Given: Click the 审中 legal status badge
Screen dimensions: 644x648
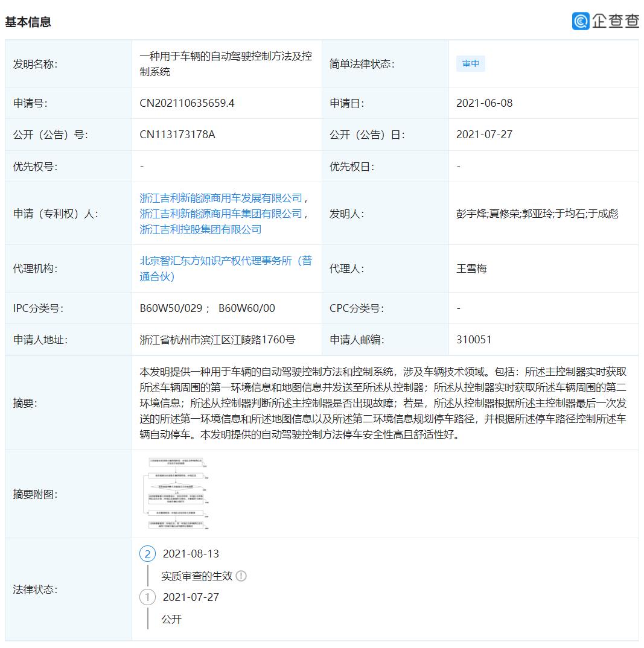Looking at the screenshot, I should click(x=470, y=63).
